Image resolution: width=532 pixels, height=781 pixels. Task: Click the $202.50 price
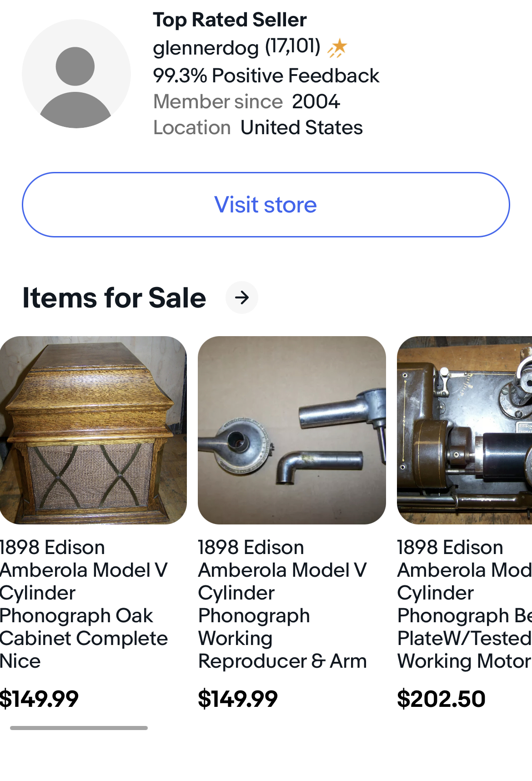[x=441, y=699]
